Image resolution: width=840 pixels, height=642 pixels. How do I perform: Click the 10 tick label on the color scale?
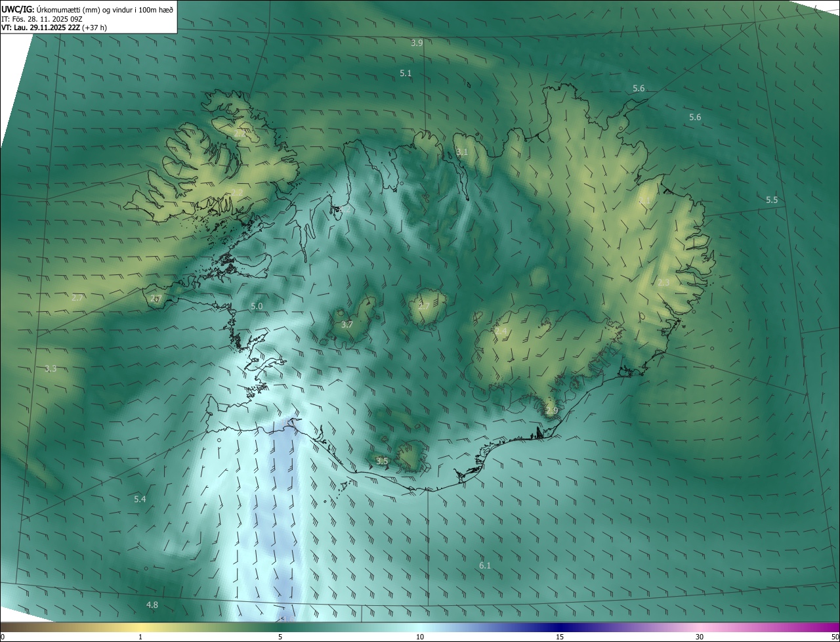click(x=420, y=637)
